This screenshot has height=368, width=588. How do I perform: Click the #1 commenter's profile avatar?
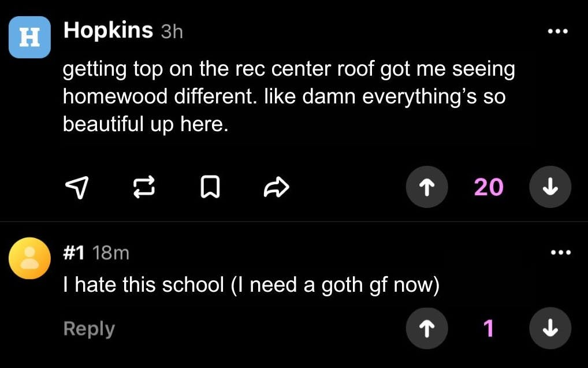29,258
